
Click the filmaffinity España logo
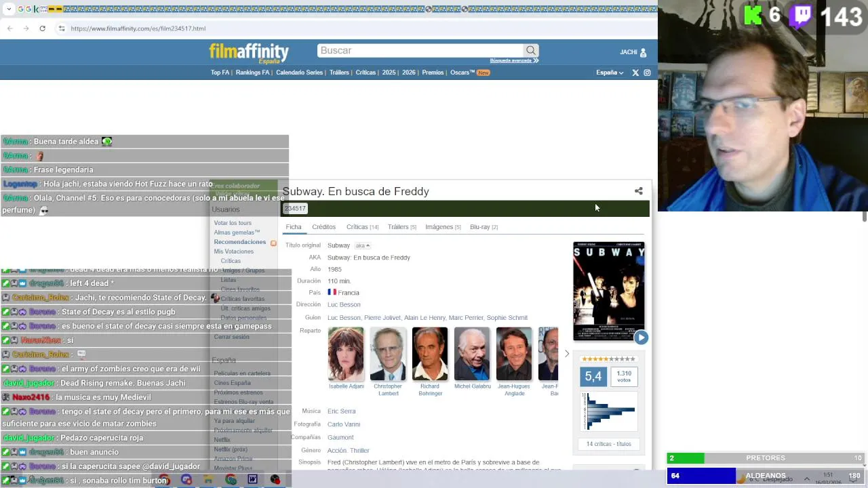click(x=249, y=53)
